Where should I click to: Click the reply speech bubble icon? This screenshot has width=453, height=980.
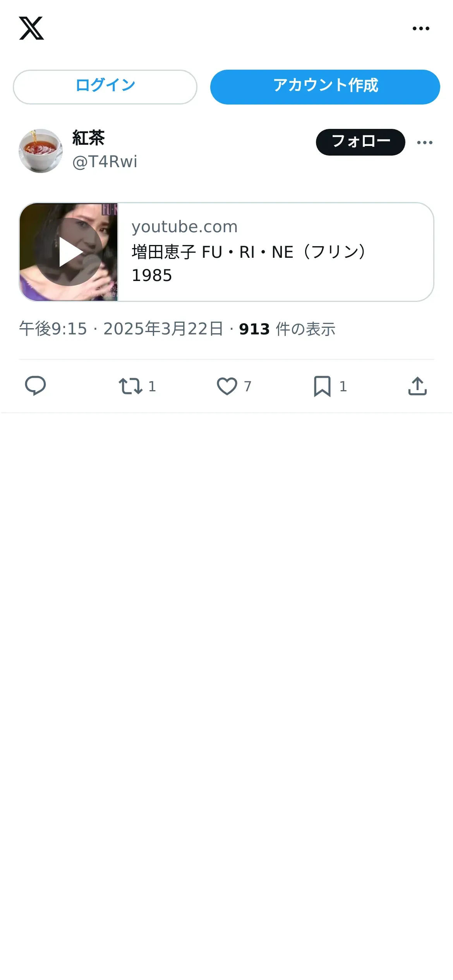click(35, 386)
